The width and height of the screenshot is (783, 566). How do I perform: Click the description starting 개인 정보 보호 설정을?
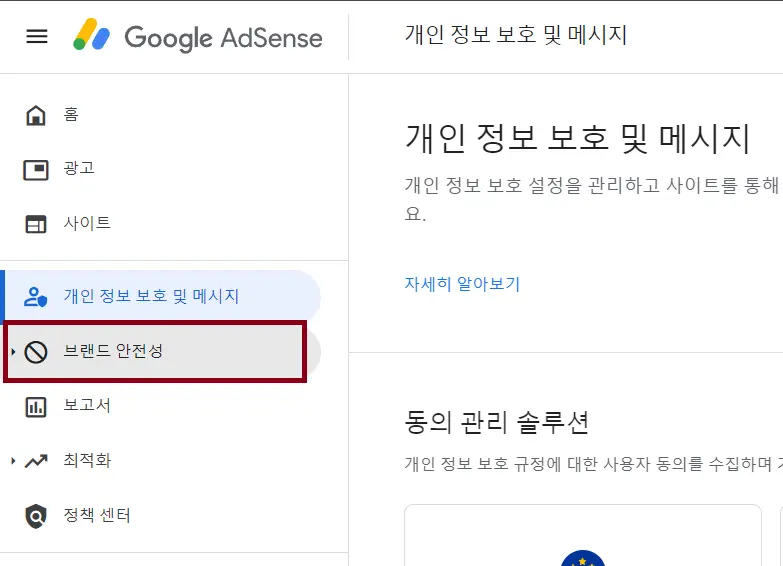pyautogui.click(x=593, y=199)
